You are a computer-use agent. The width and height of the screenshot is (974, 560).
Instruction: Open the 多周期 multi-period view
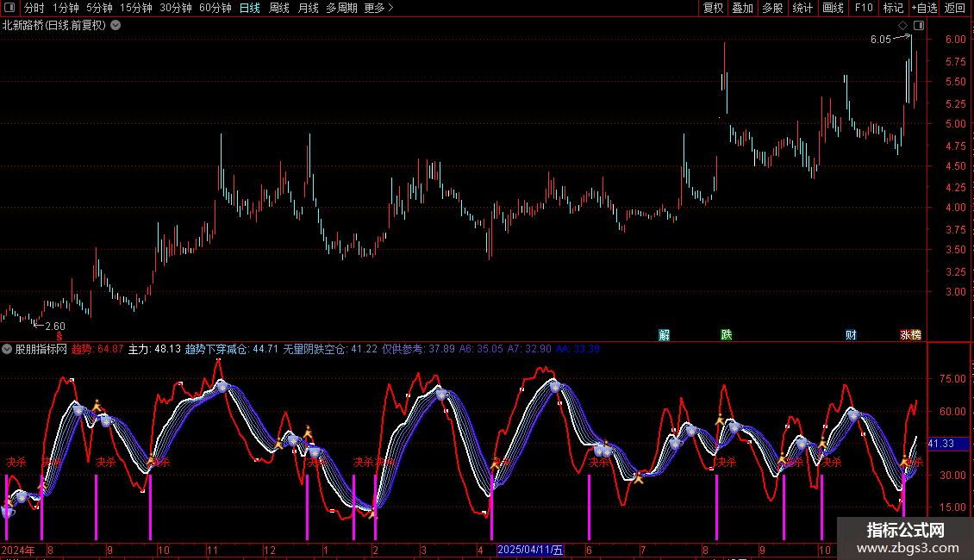(341, 8)
